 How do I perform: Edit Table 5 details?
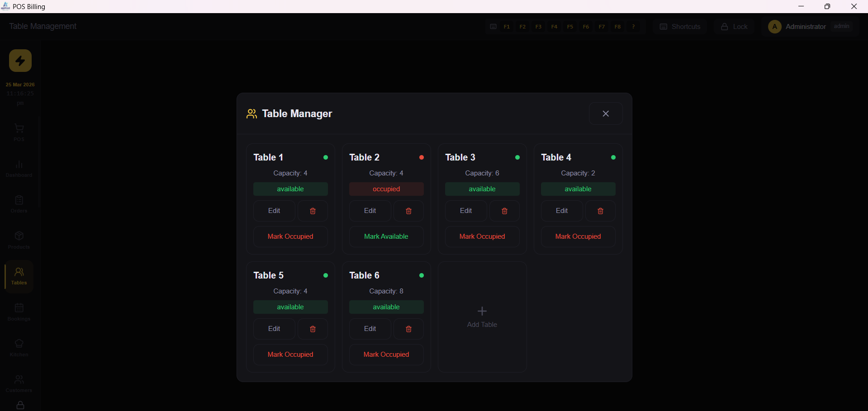pos(274,329)
